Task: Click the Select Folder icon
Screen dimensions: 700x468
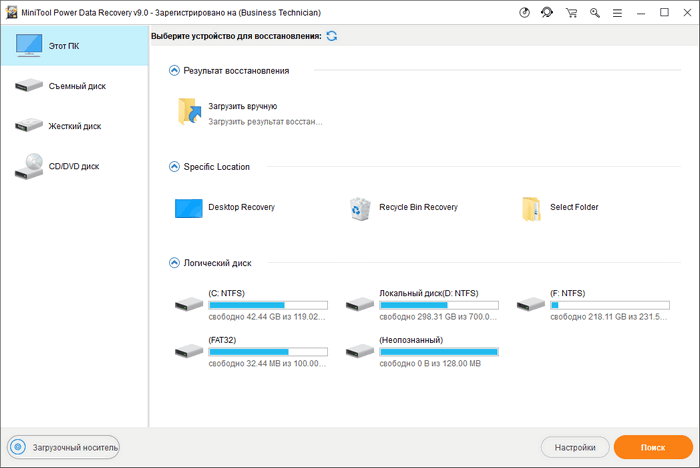Action: pos(531,209)
